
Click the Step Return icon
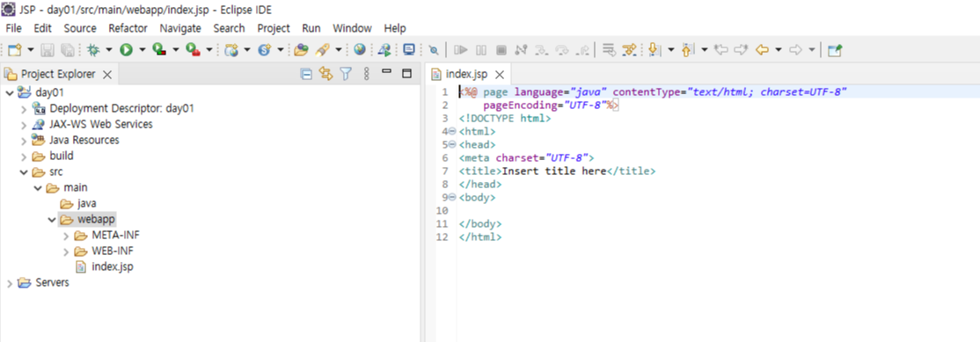click(x=581, y=50)
